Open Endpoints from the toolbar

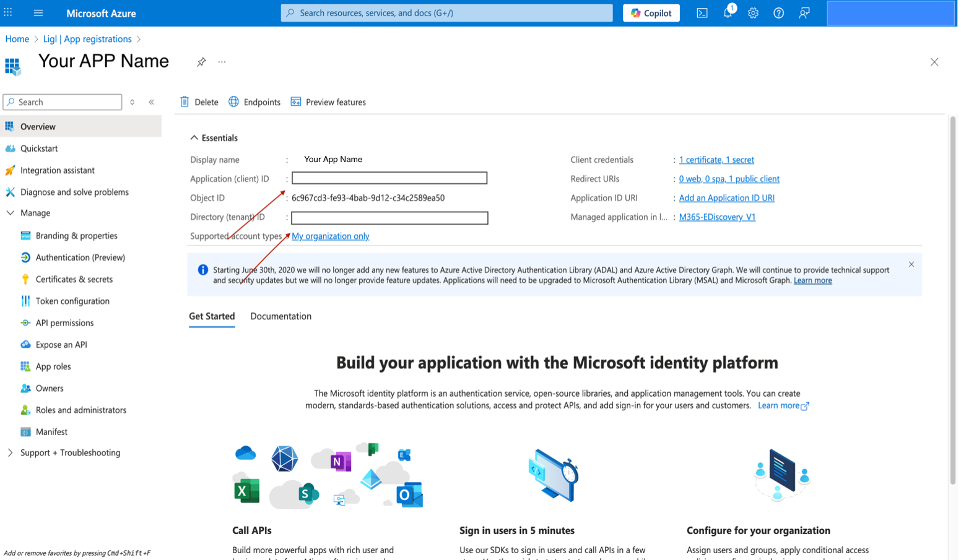254,102
